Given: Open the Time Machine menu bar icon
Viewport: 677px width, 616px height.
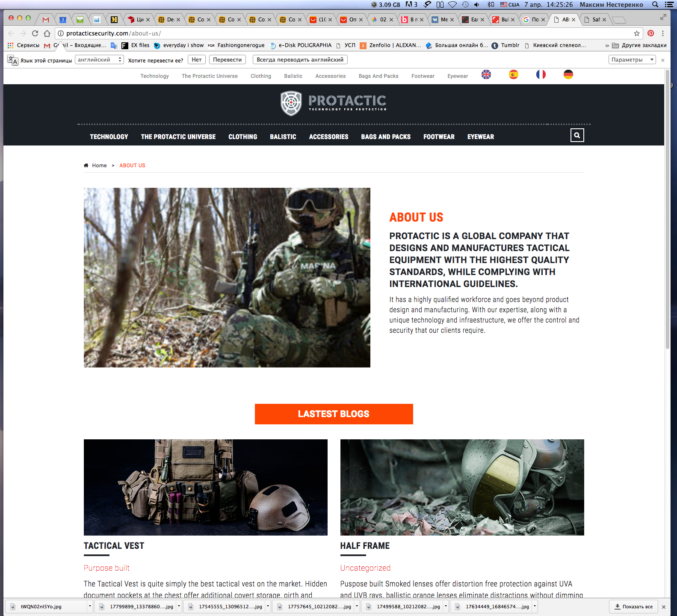Looking at the screenshot, I should (465, 4).
